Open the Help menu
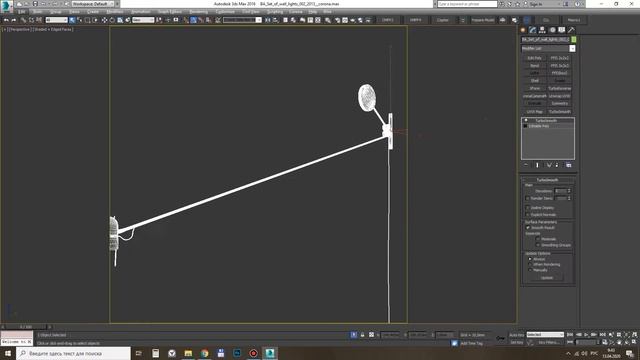This screenshot has width=640, height=360. tap(313, 12)
